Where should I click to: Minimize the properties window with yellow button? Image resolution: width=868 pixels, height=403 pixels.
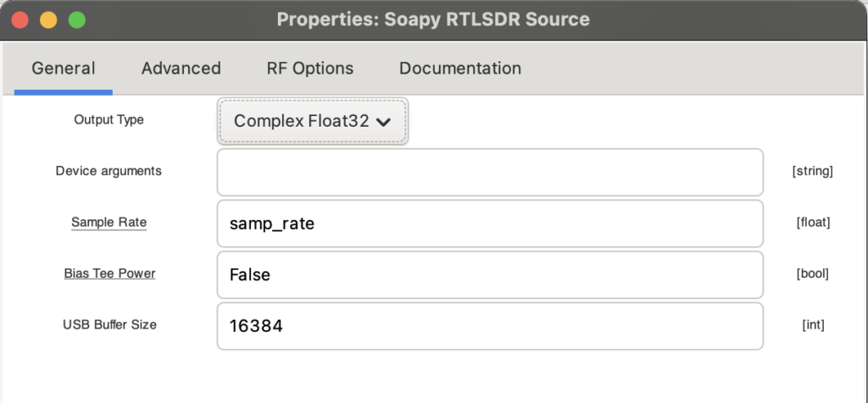click(48, 19)
